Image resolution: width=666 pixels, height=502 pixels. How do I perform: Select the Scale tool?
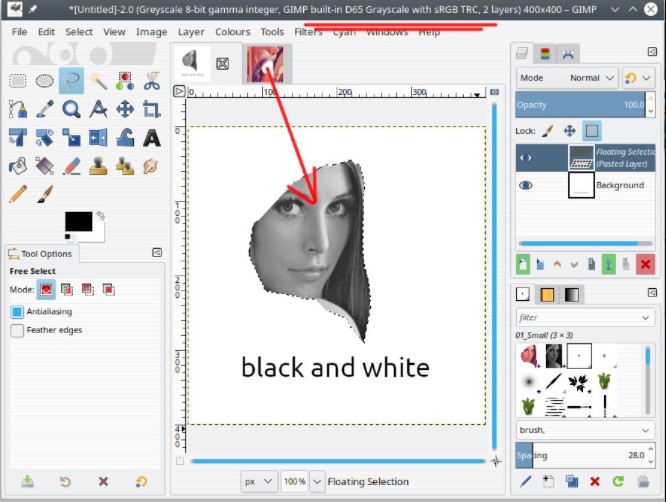coord(71,138)
